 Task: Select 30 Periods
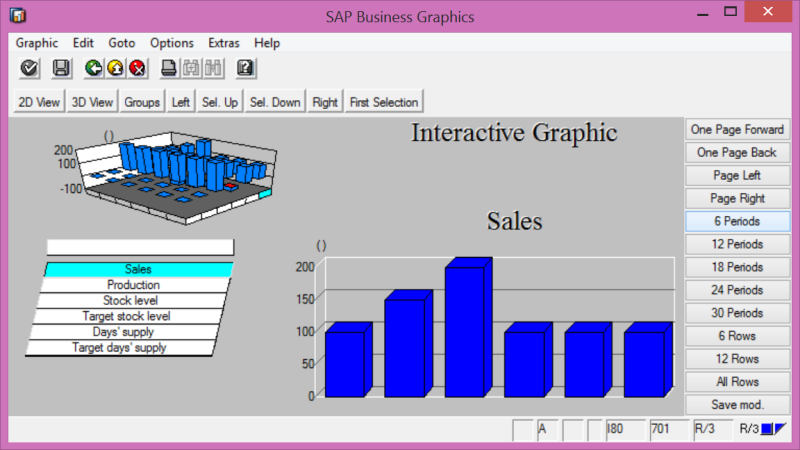click(x=737, y=313)
